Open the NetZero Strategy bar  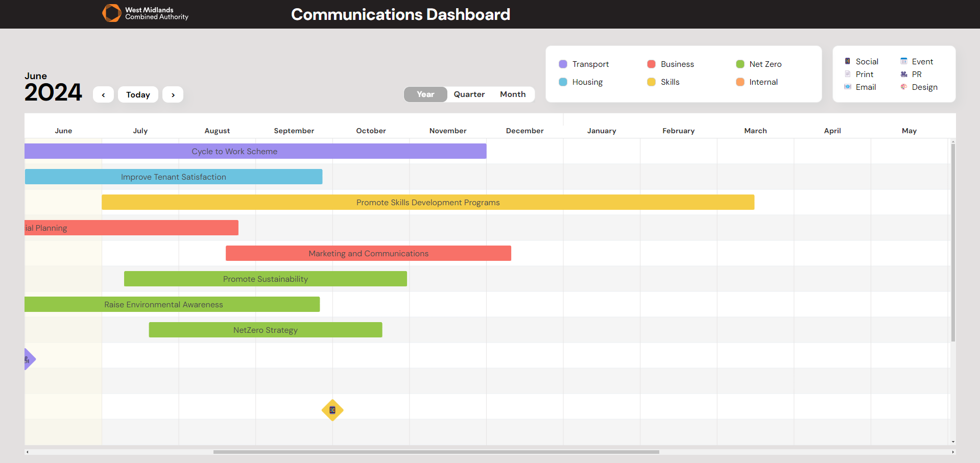pos(266,330)
